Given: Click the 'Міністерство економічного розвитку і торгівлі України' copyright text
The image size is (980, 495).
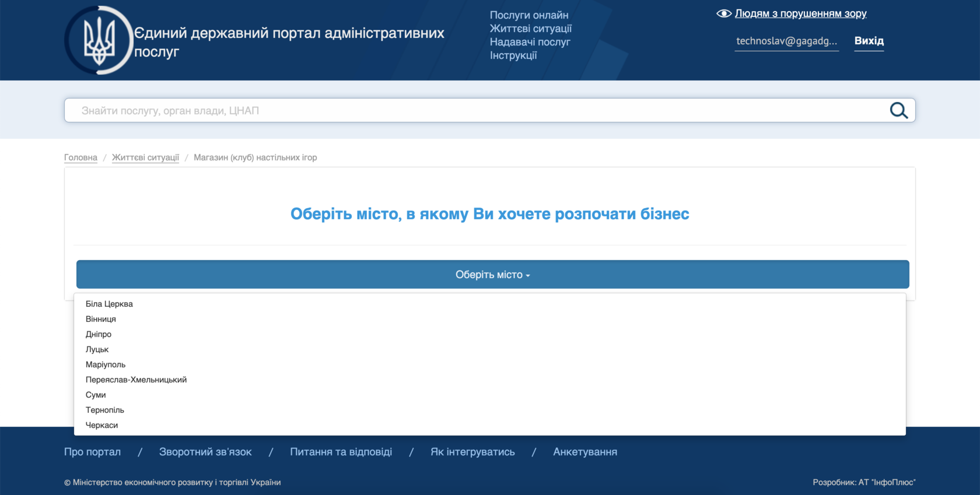Looking at the screenshot, I should point(173,482).
